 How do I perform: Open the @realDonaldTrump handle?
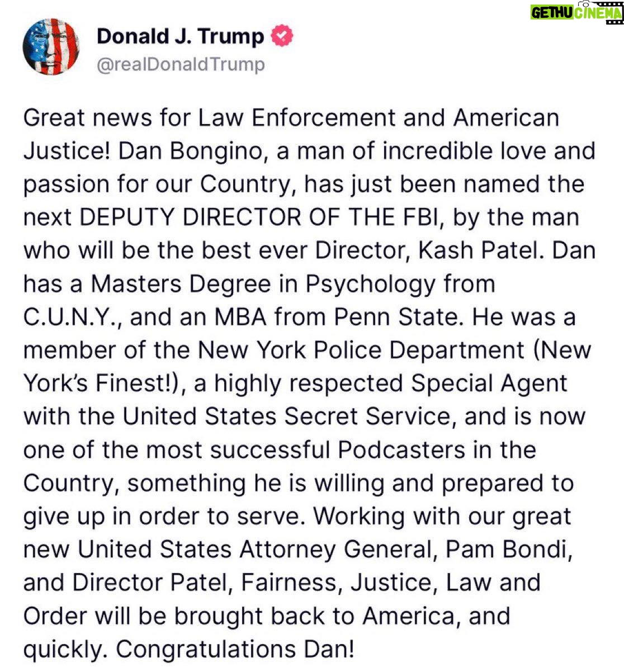181,64
